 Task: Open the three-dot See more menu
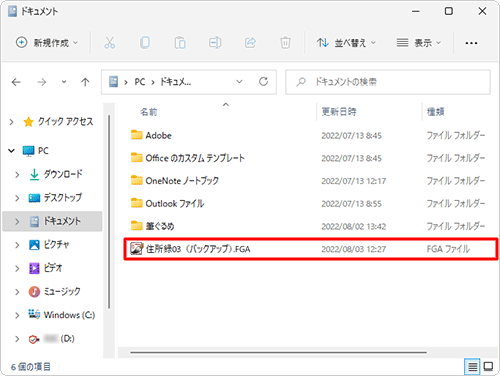tap(471, 43)
